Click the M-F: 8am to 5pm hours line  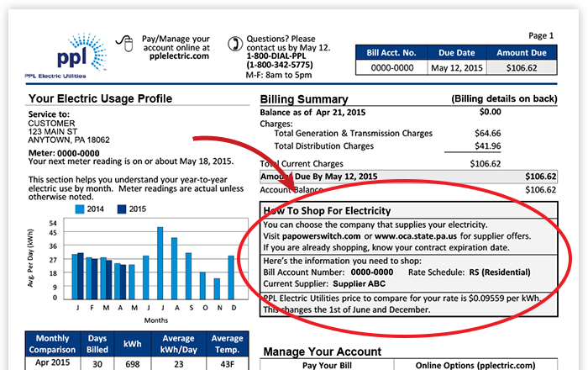279,75
